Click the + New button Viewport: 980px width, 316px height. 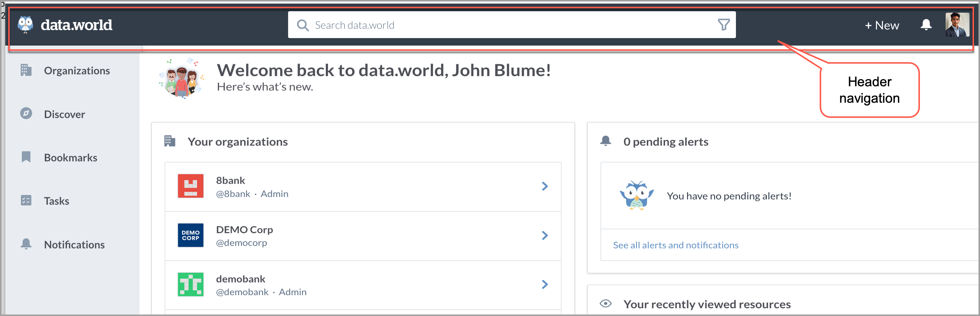pyautogui.click(x=881, y=25)
